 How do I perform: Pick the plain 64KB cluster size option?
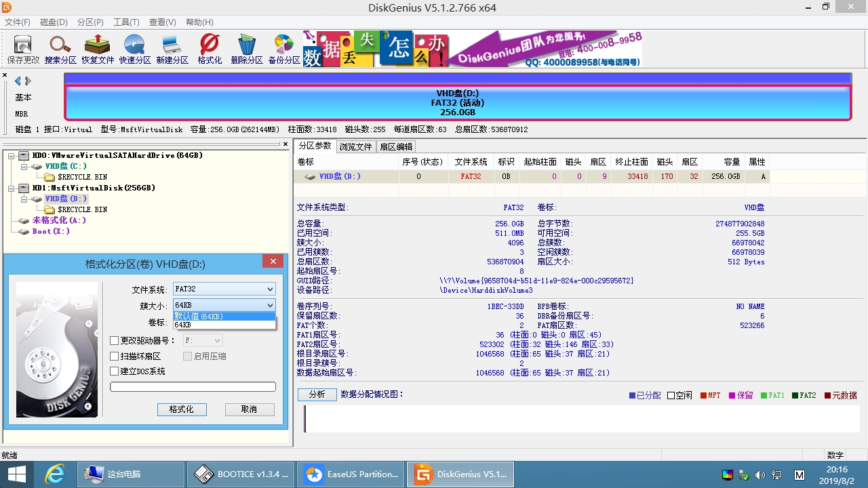[224, 325]
